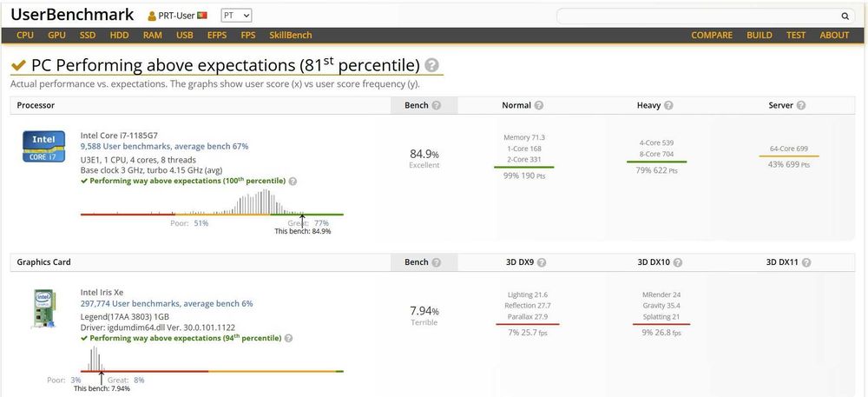The width and height of the screenshot is (868, 397).
Task: Go to the COMPARE page
Action: click(x=712, y=35)
